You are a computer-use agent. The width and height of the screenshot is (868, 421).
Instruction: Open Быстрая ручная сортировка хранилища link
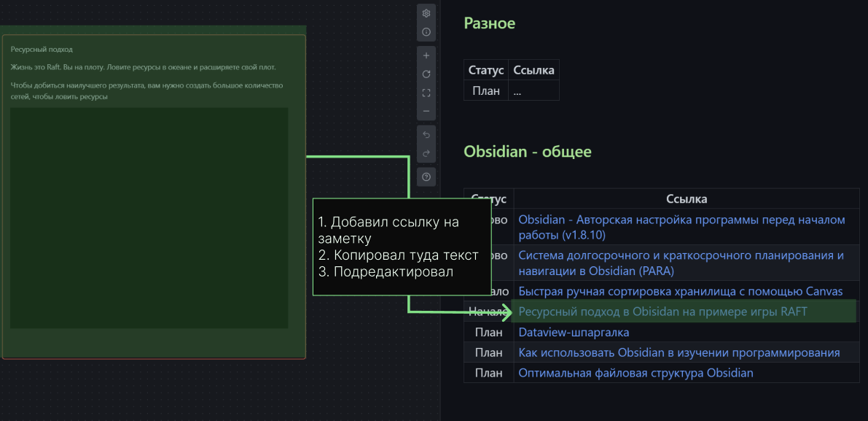[x=680, y=291]
